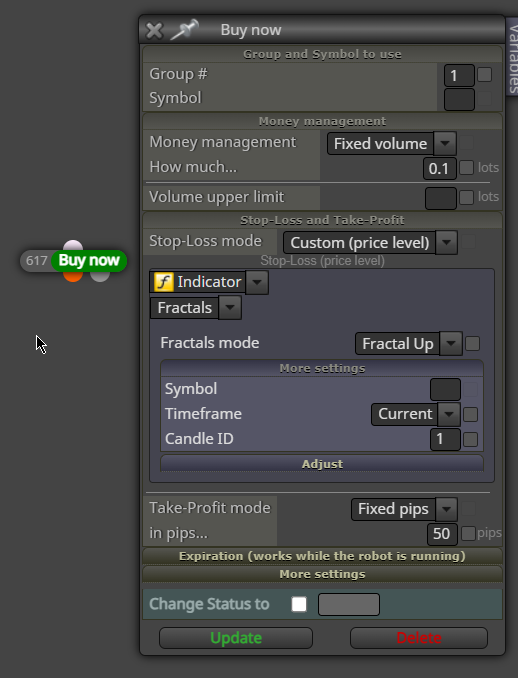The image size is (518, 678).
Task: Edit the Group # value field
Action: pos(459,76)
